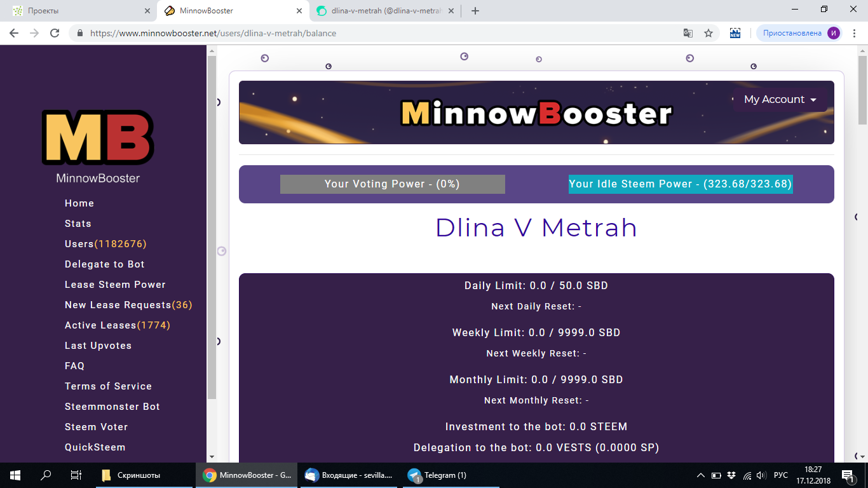Screen dimensions: 868x488
Task: Select the MinnowBooster browser tab
Action: tap(233, 11)
